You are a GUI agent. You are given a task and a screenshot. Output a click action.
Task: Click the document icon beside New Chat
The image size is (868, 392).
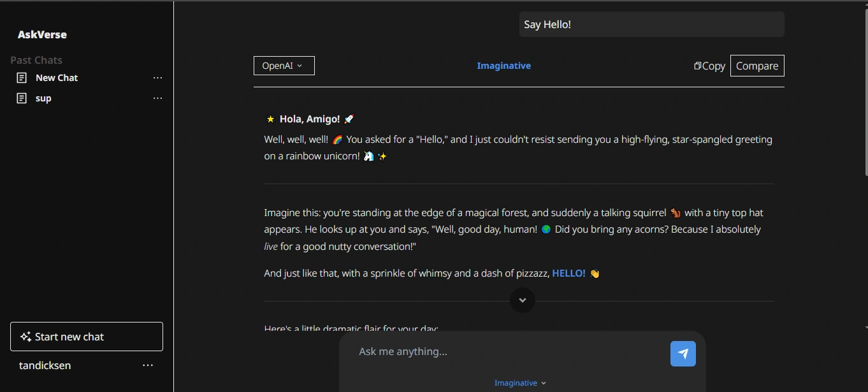click(x=22, y=78)
